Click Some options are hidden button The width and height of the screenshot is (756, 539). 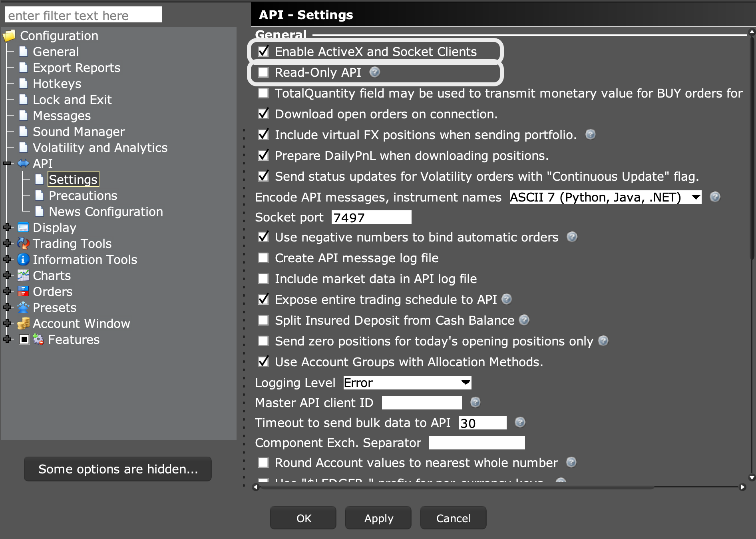click(118, 469)
